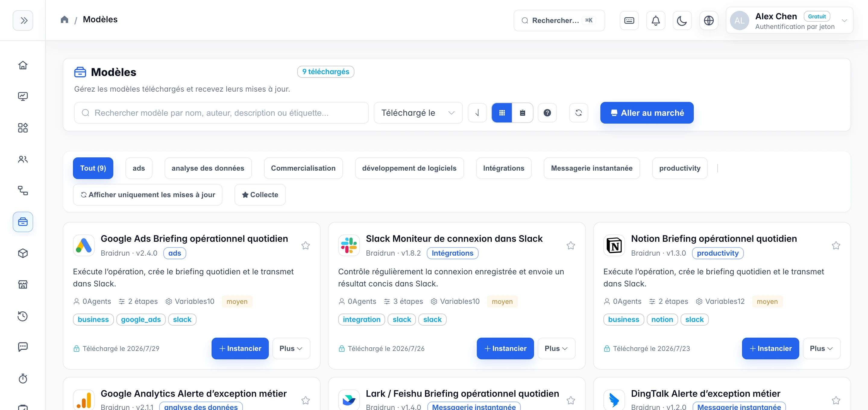This screenshot has width=868, height=410.
Task: Star the Google Analytics Alerte template
Action: coord(305,401)
